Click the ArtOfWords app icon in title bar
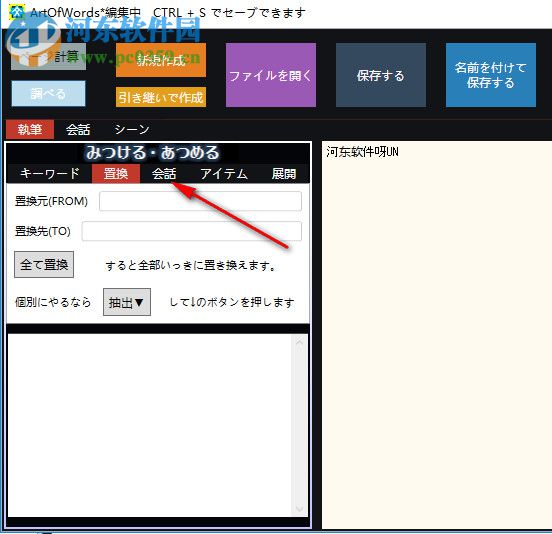552x534 pixels. click(x=17, y=12)
